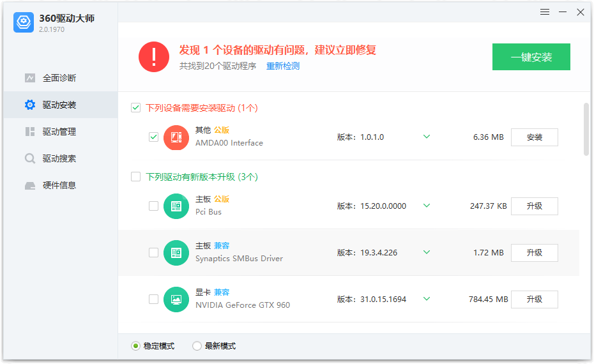Check the 下列驱动有新版本升级 group checkbox
594x364 pixels.
[135, 177]
